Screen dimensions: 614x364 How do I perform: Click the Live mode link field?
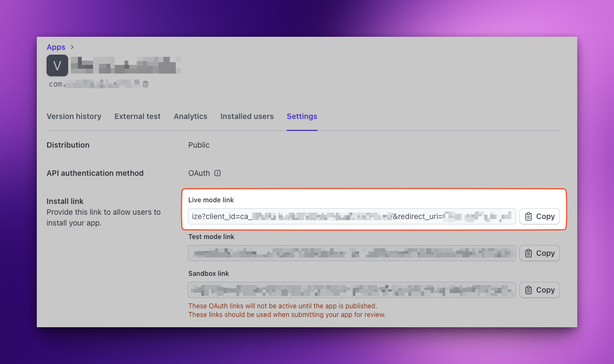point(352,216)
